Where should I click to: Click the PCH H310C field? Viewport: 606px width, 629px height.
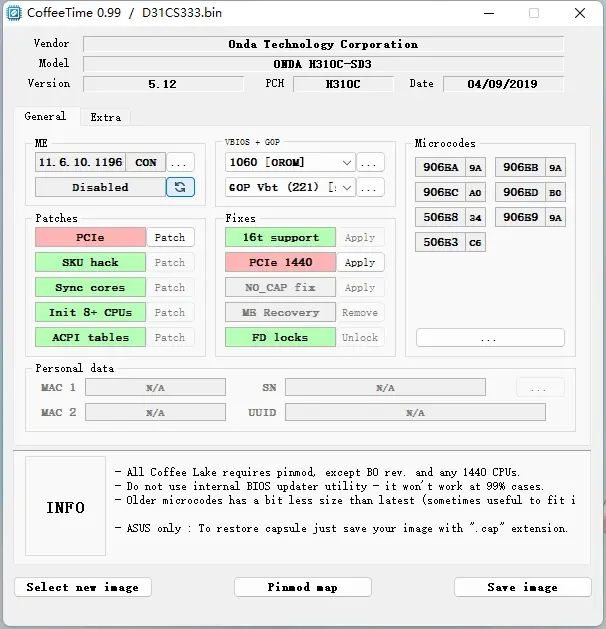coord(343,84)
